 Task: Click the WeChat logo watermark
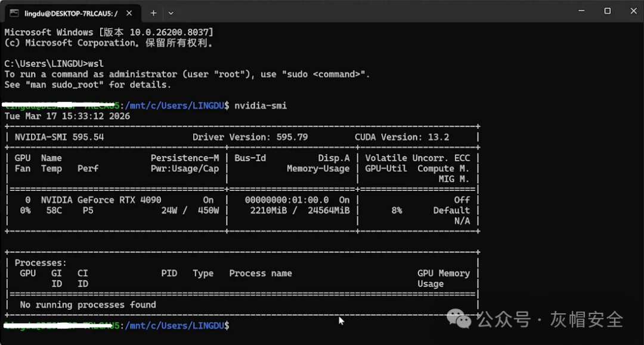tap(459, 319)
